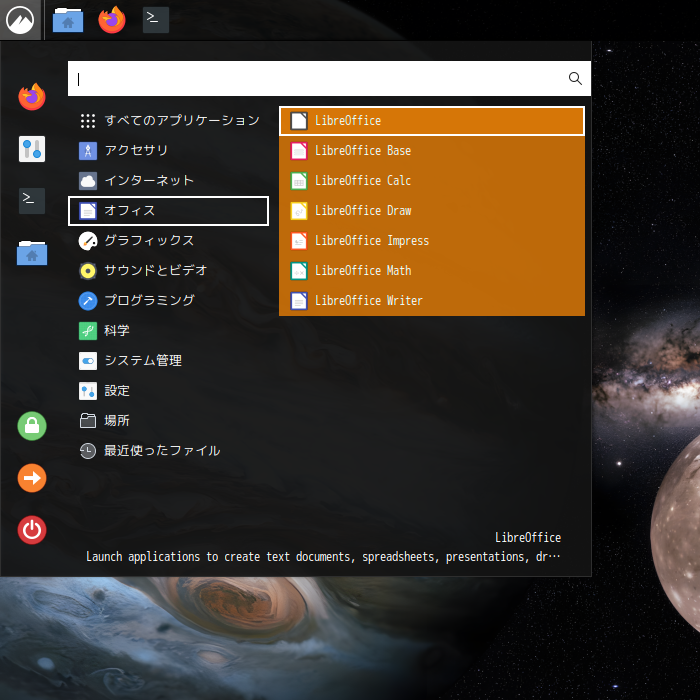Select the 最近使ったファイル category label
Screen dimensions: 700x700
(162, 450)
